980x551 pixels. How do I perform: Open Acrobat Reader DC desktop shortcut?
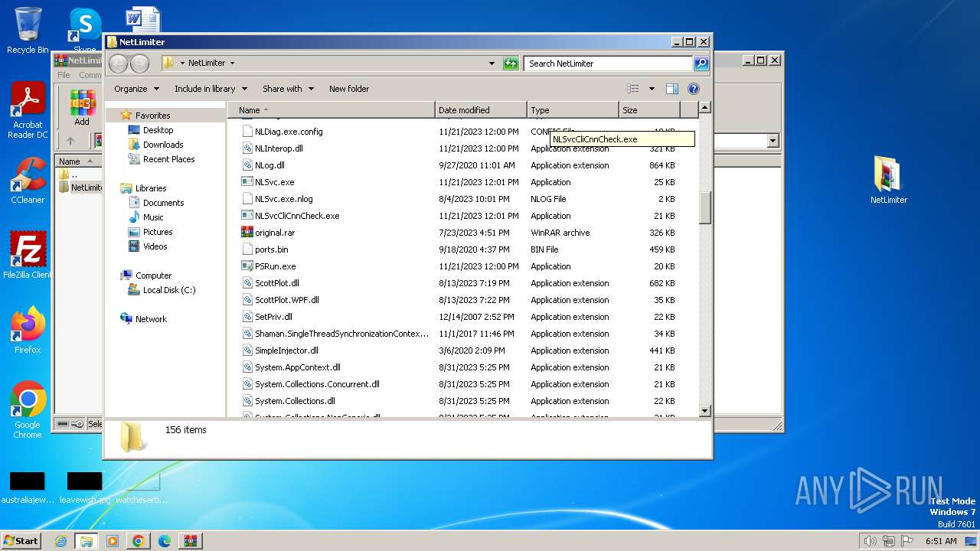click(x=28, y=110)
